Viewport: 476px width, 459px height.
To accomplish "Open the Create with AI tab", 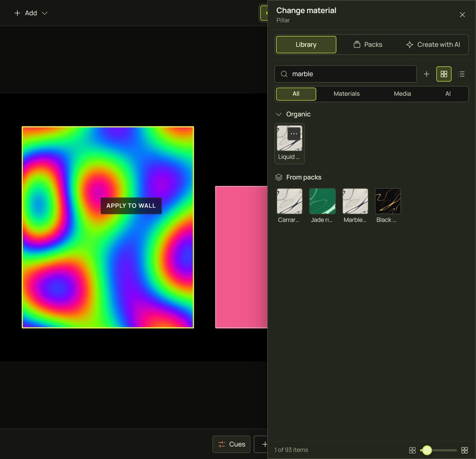I will [x=433, y=45].
